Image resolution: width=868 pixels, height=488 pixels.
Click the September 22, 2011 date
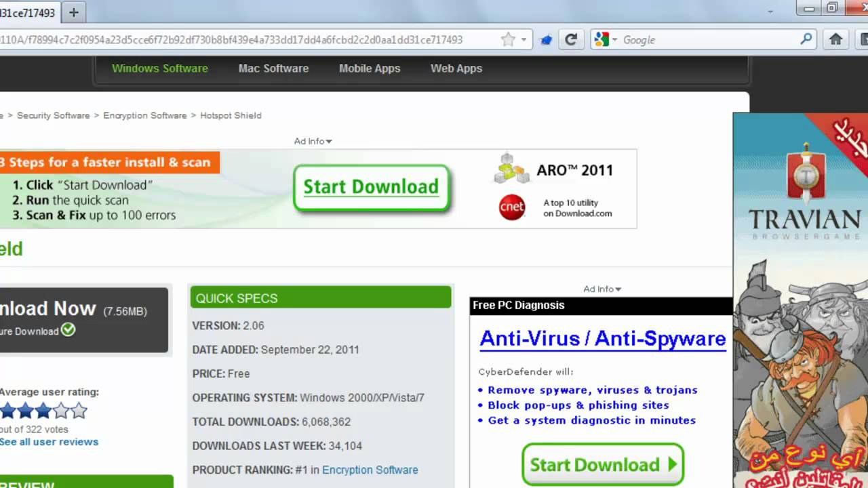(310, 350)
